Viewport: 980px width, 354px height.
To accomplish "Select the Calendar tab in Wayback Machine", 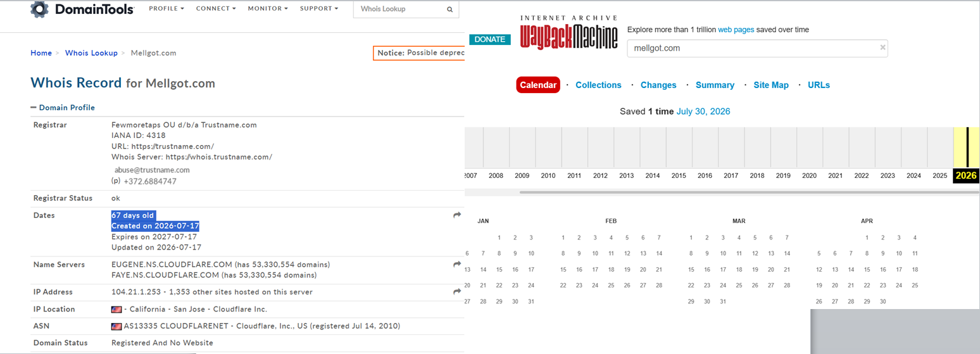I will pos(538,85).
